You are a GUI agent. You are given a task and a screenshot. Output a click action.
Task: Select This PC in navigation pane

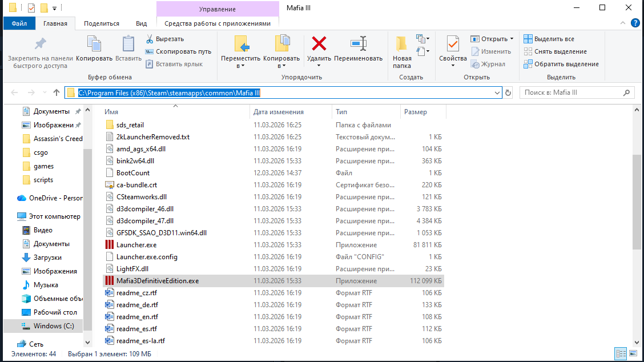49,216
